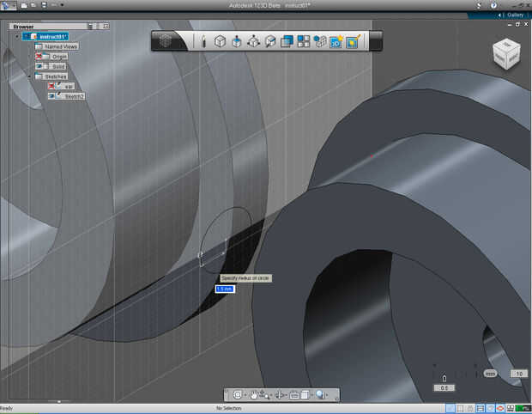Toggle visibility of Sketch2 in browser
Image resolution: width=532 pixels, height=414 pixels.
tap(52, 96)
